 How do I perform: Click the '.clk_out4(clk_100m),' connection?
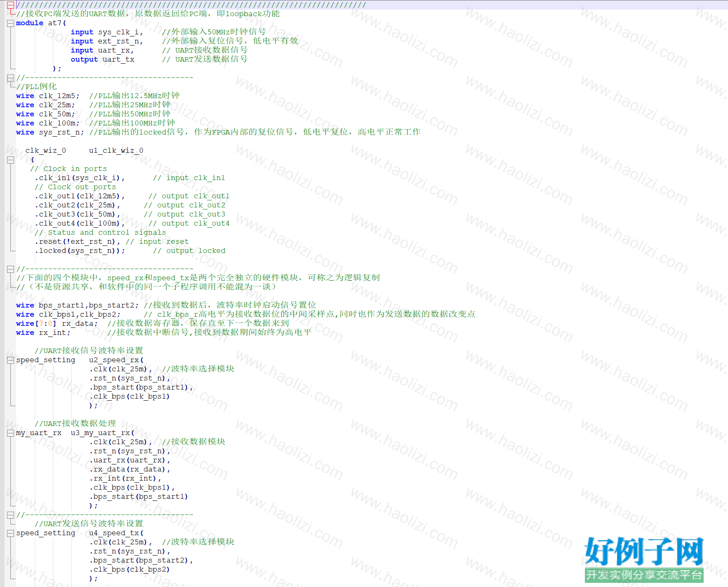coord(79,224)
